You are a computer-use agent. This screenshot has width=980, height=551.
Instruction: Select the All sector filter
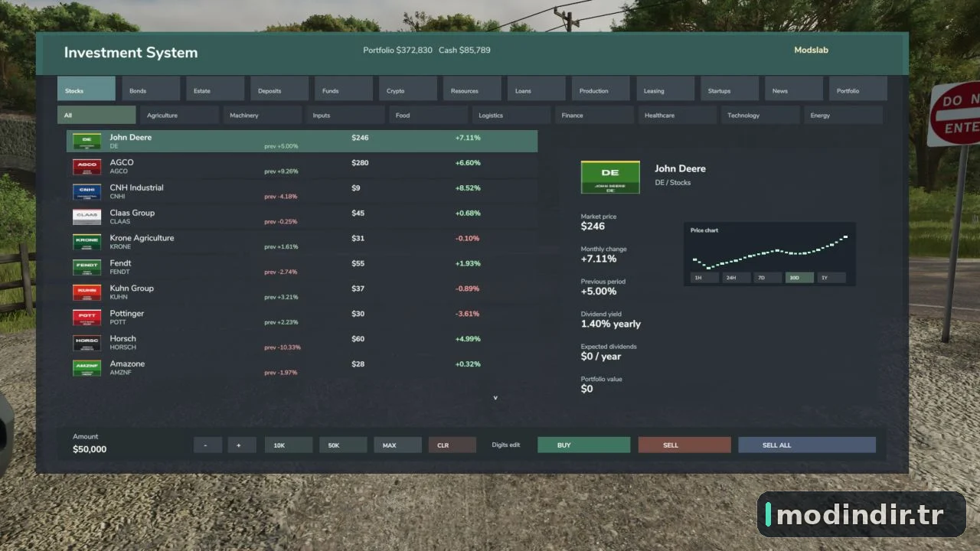(96, 116)
